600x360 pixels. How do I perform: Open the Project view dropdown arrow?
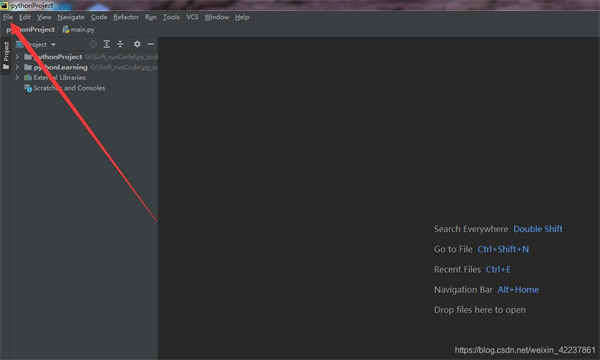(53, 45)
